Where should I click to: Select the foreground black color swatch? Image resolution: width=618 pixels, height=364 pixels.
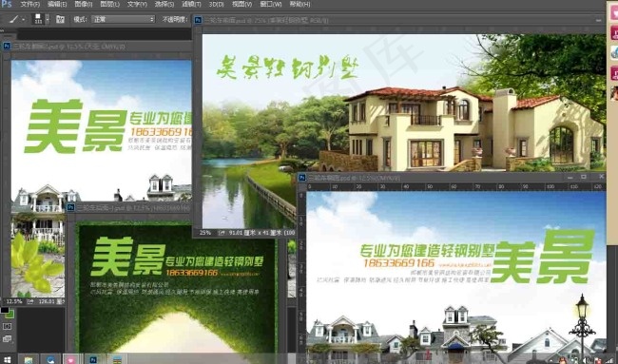pos(5,310)
